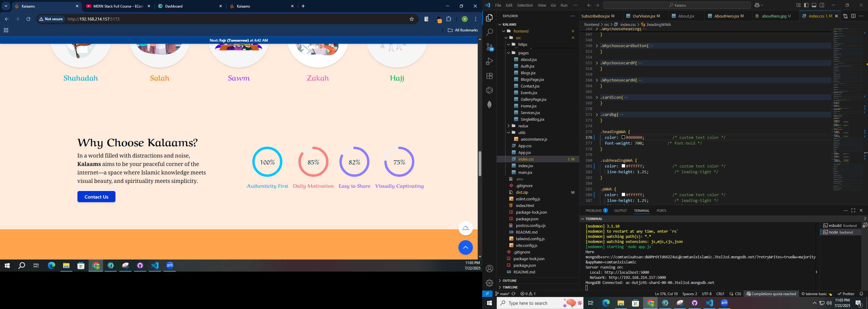Open Chrome tab search dropdown arrow
This screenshot has height=309, width=868.
coord(6,6)
